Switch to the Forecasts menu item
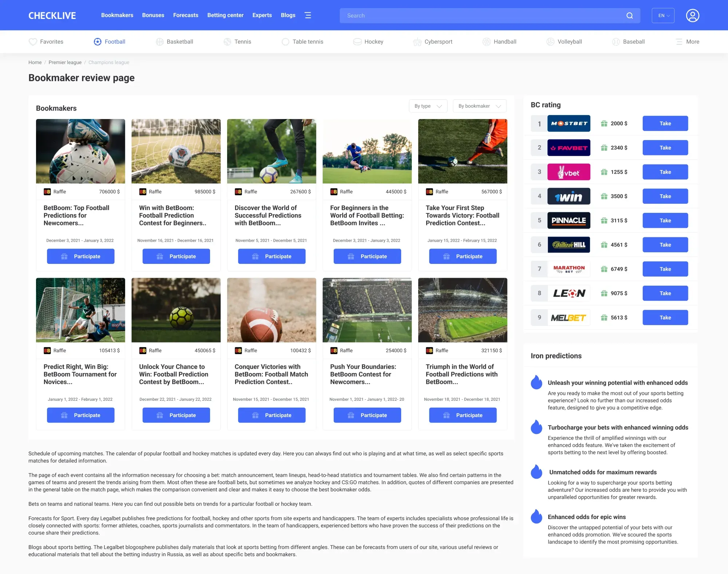This screenshot has width=728, height=574. point(186,15)
